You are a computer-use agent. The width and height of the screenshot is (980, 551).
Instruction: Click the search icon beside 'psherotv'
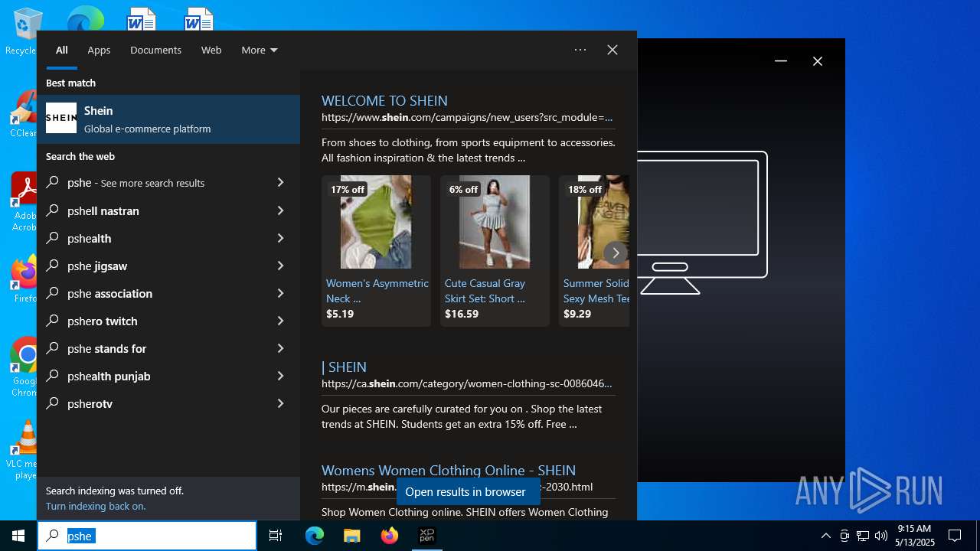[53, 403]
